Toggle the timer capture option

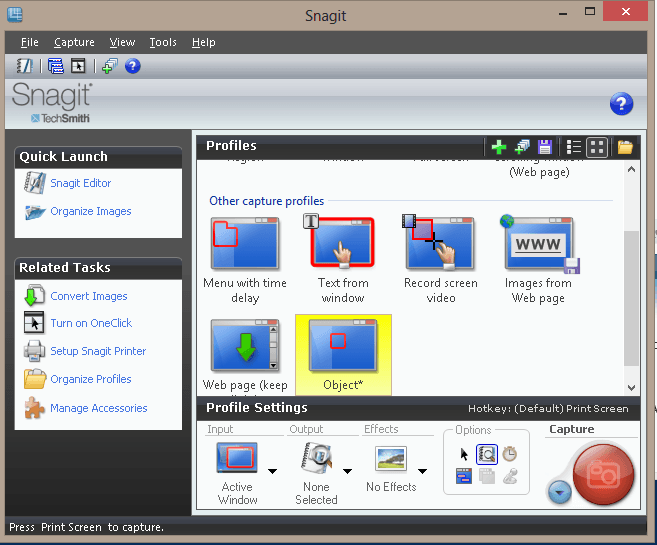(x=510, y=454)
